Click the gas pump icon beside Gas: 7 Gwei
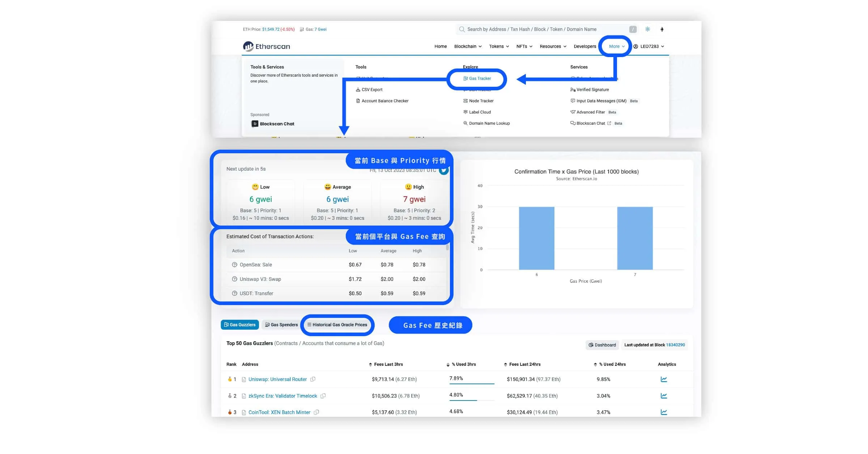868x454 pixels. point(302,29)
